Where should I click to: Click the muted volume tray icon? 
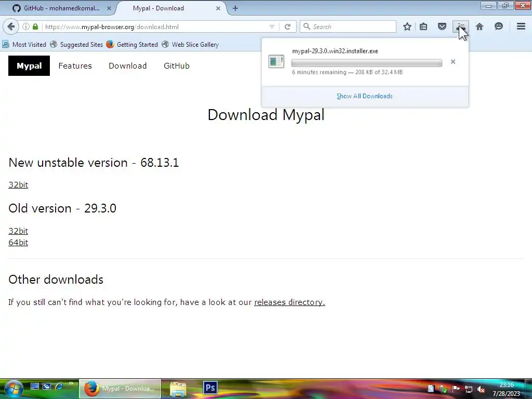coord(481,389)
